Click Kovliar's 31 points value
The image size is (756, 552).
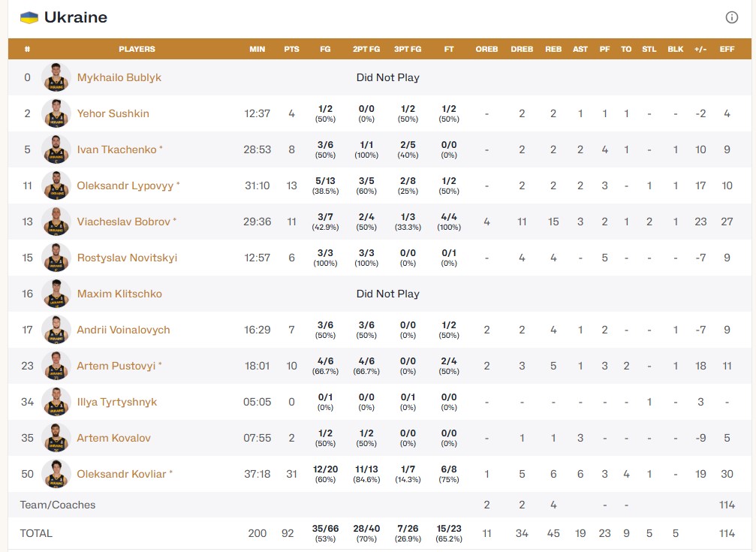(x=292, y=474)
